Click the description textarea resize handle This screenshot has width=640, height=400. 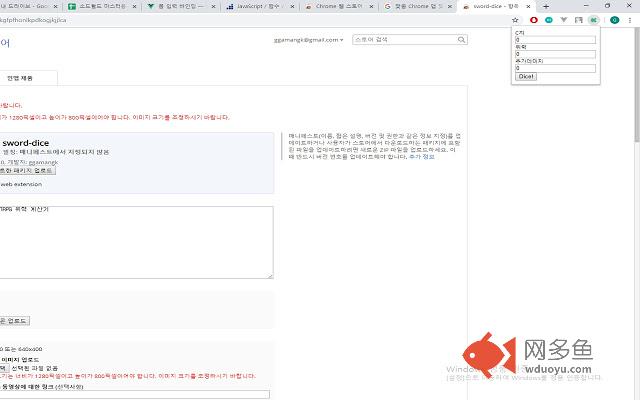[270, 276]
